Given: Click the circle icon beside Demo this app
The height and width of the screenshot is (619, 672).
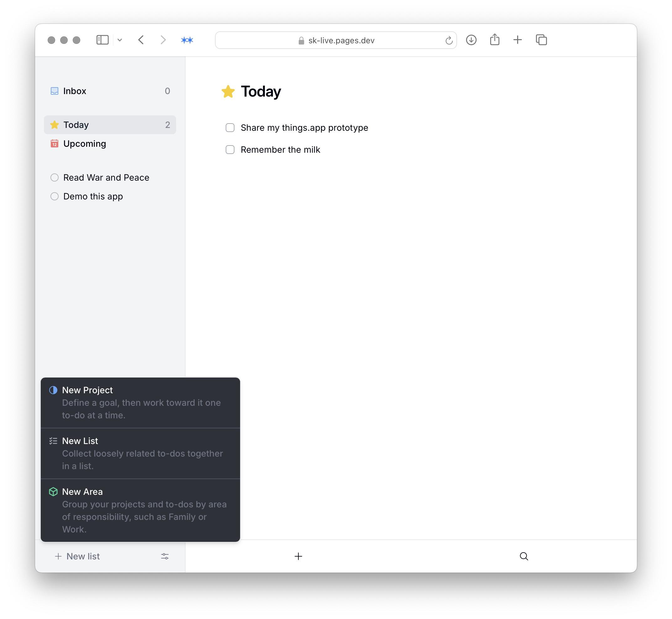Looking at the screenshot, I should (x=54, y=196).
